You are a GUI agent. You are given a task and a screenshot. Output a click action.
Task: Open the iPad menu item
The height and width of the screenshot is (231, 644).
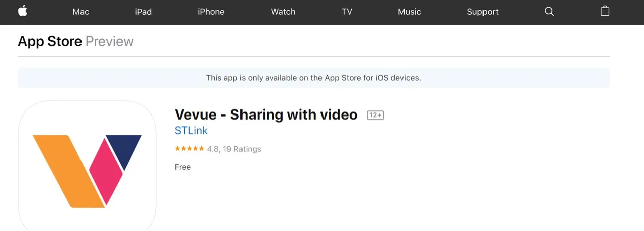[x=143, y=12]
